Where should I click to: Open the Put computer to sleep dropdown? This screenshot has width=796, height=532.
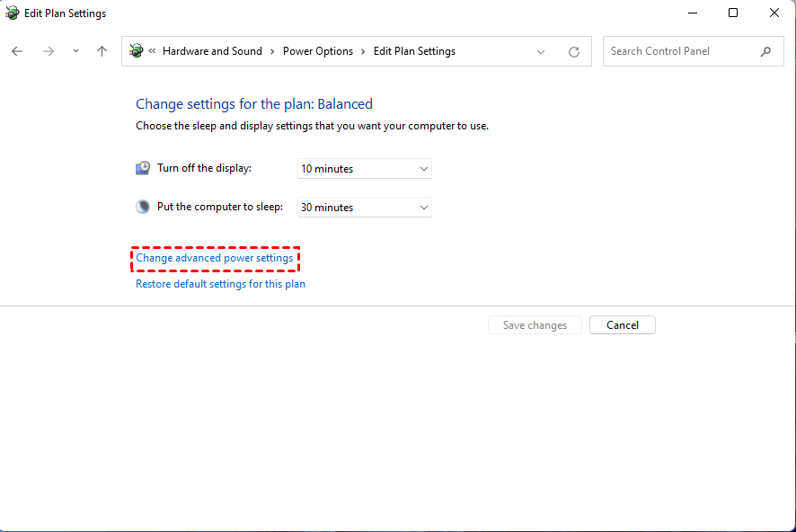click(x=364, y=208)
